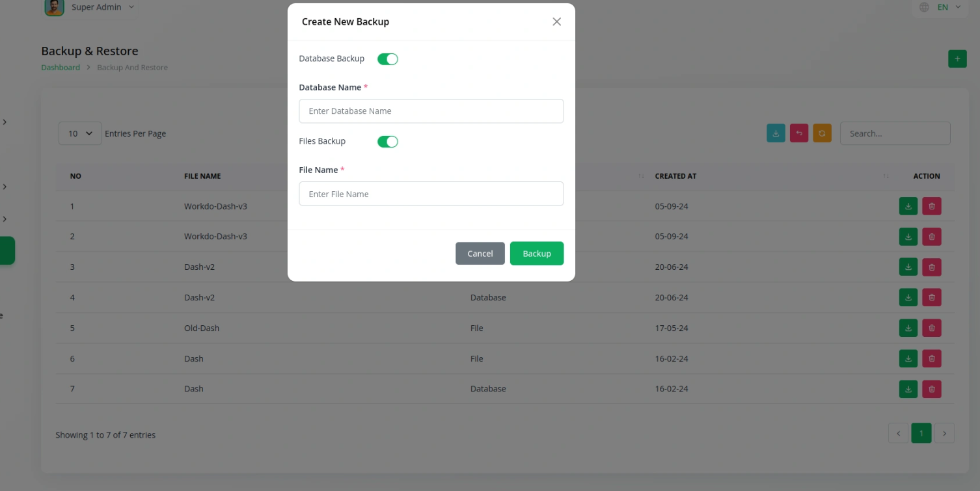Image resolution: width=980 pixels, height=491 pixels.
Task: Click the NO column header
Action: point(75,176)
